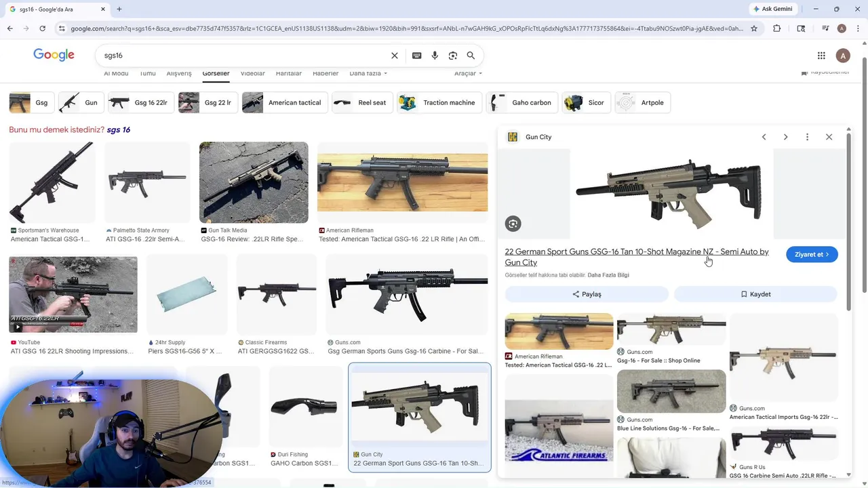868x488 pixels.
Task: Open the Gun Talk Media review thumbnail
Action: tap(254, 182)
